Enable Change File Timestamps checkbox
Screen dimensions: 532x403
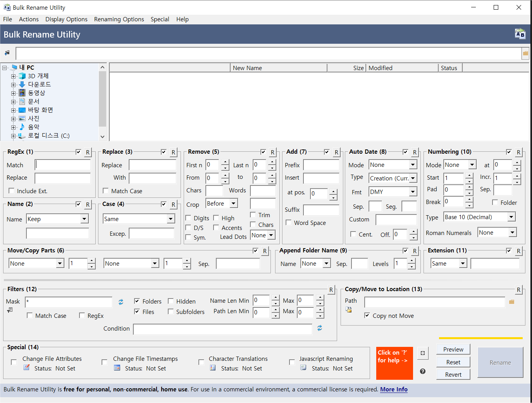pyautogui.click(x=104, y=362)
